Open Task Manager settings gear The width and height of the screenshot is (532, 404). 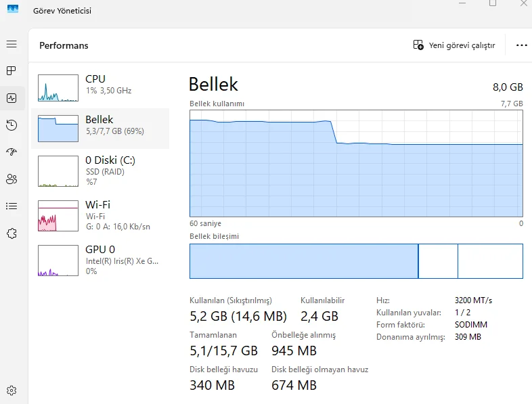[12, 390]
